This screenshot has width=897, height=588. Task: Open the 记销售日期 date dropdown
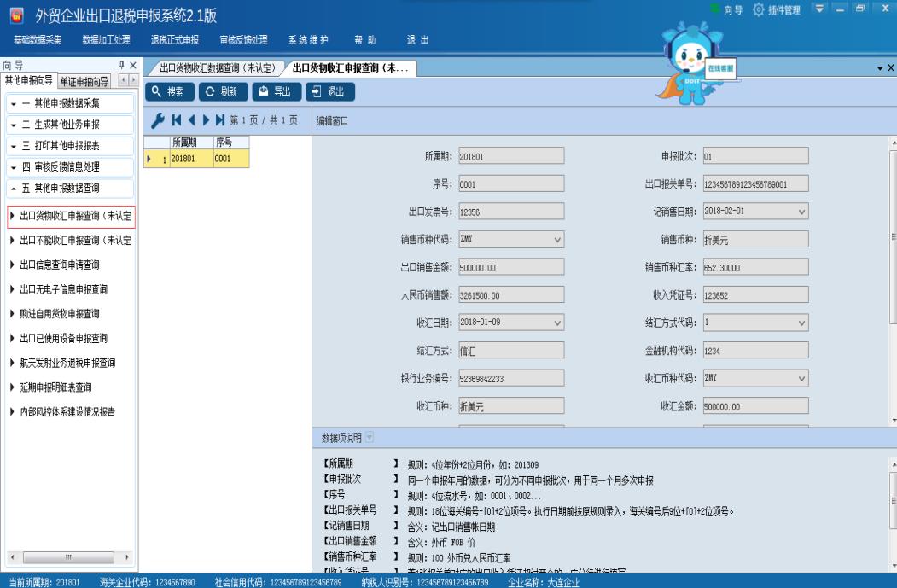click(801, 212)
